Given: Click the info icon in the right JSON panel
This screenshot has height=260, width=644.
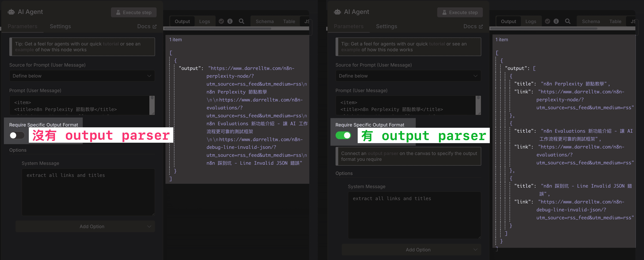Looking at the screenshot, I should [x=556, y=21].
